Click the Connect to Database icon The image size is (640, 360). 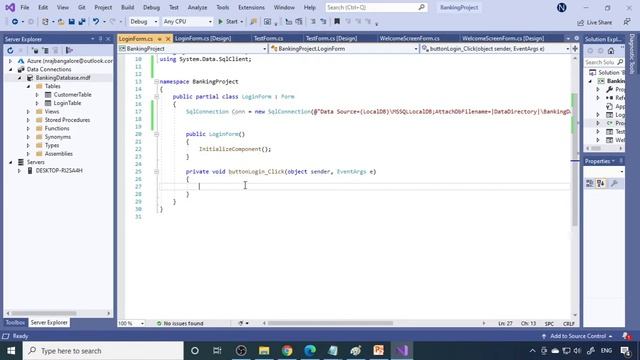[x=36, y=51]
